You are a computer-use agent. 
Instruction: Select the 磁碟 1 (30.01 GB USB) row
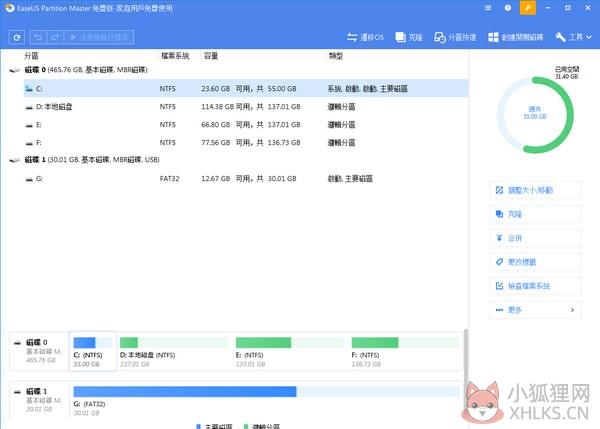(x=238, y=160)
